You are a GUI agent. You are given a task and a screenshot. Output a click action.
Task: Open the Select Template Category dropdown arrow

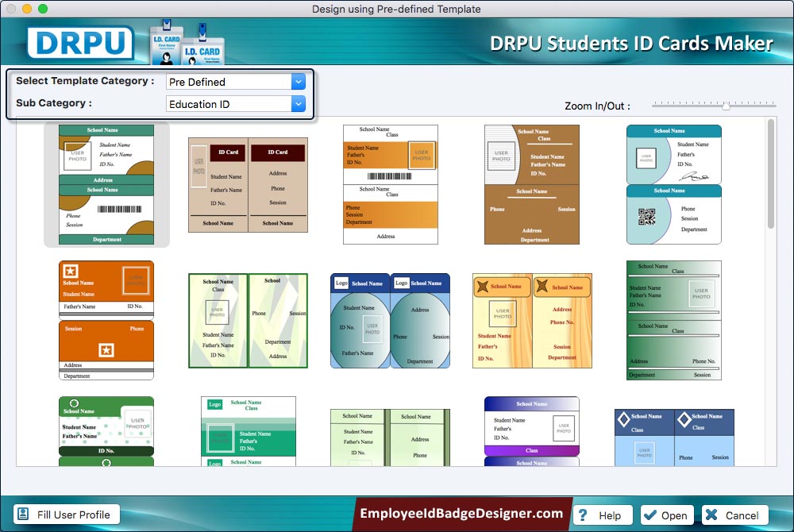299,82
